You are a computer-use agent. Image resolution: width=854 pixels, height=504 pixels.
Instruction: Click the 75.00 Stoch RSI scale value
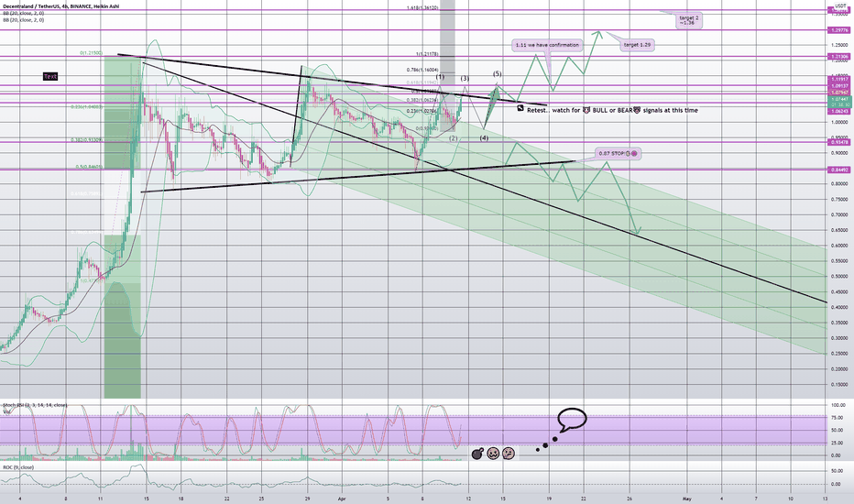pyautogui.click(x=838, y=418)
